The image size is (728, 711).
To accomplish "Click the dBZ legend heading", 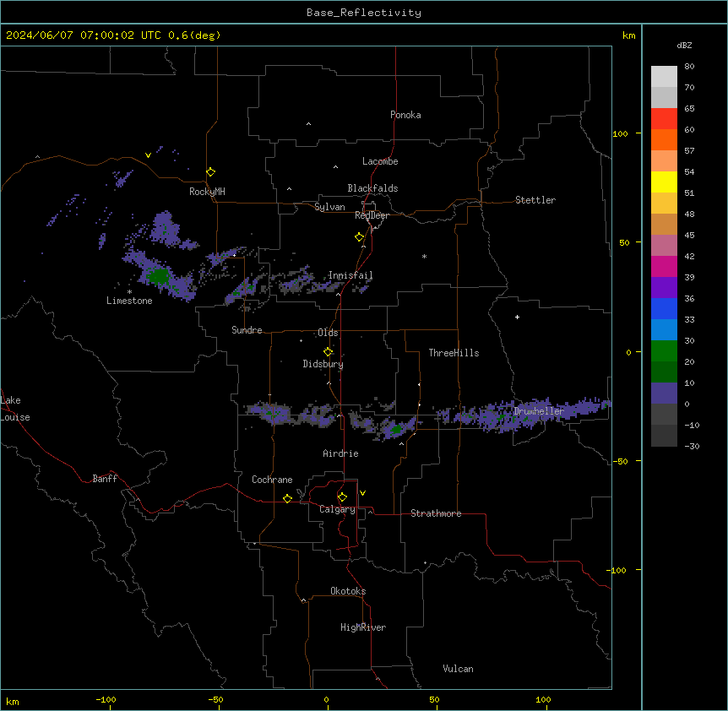I will 684,45.
